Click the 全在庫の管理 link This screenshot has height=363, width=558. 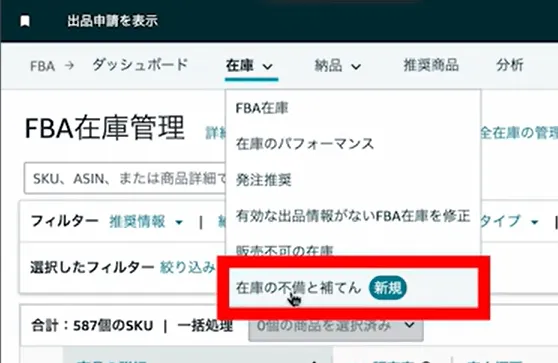(x=518, y=133)
